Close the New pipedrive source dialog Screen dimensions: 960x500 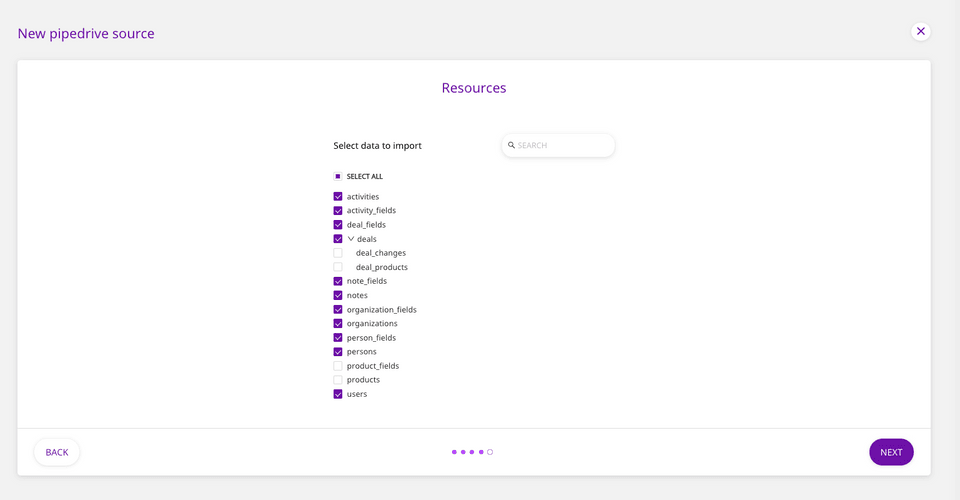(x=920, y=31)
